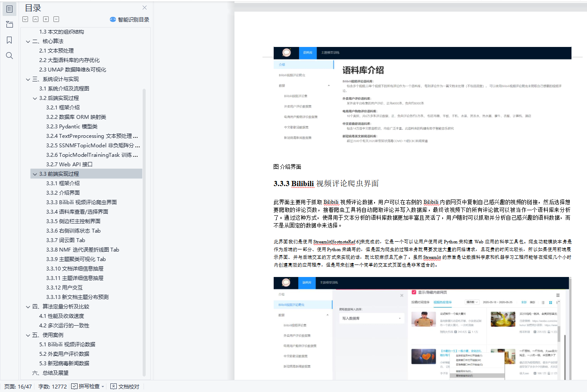Open the find (magnifier) pane icon
Screen dimensions: 587x392
[x=9, y=56]
